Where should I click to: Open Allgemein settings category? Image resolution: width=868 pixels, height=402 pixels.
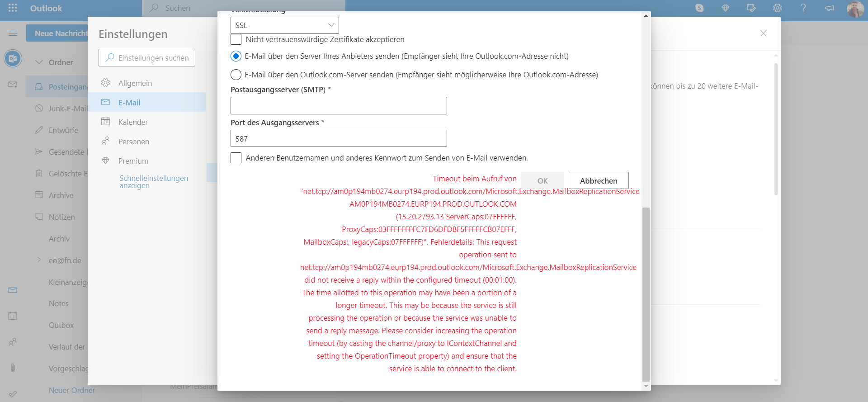(x=147, y=83)
